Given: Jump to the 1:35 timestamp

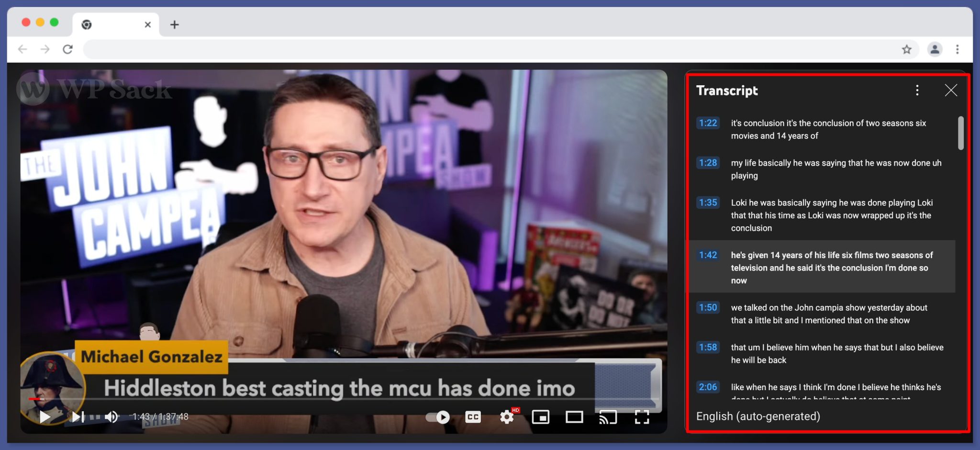Looking at the screenshot, I should (708, 202).
